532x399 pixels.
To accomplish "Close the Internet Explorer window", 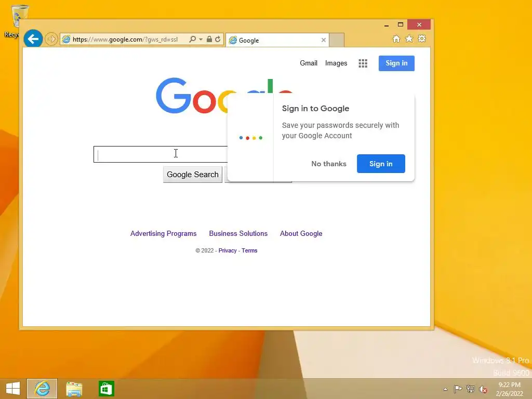I will click(x=419, y=24).
